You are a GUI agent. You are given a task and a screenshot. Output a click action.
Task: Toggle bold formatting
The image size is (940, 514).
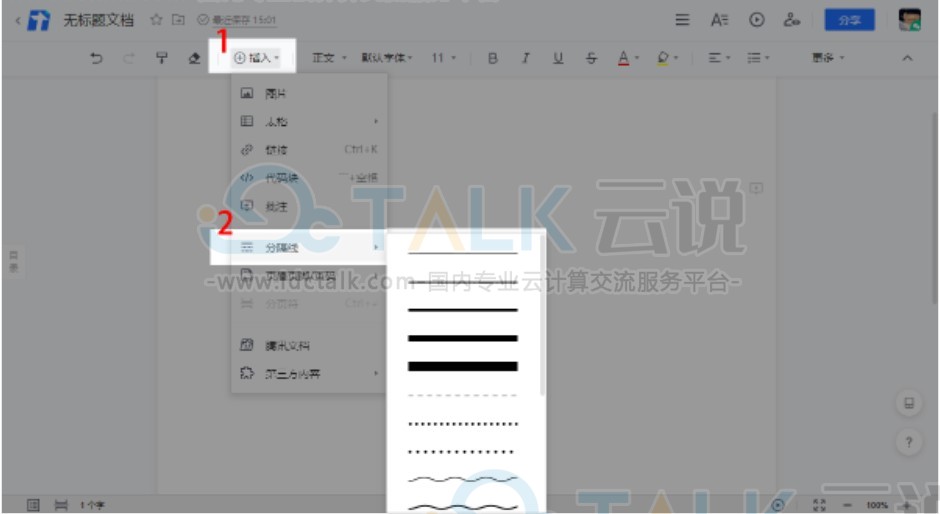[492, 58]
